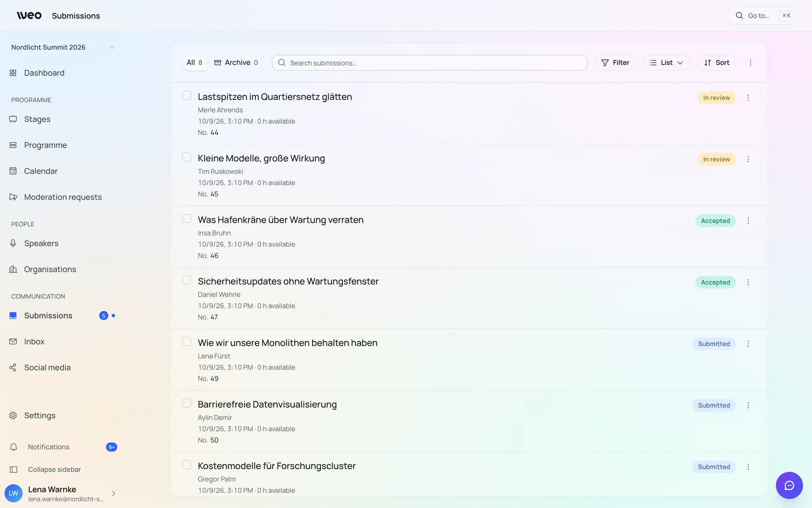Open Moderation requests
Image resolution: width=812 pixels, height=508 pixels.
62,197
